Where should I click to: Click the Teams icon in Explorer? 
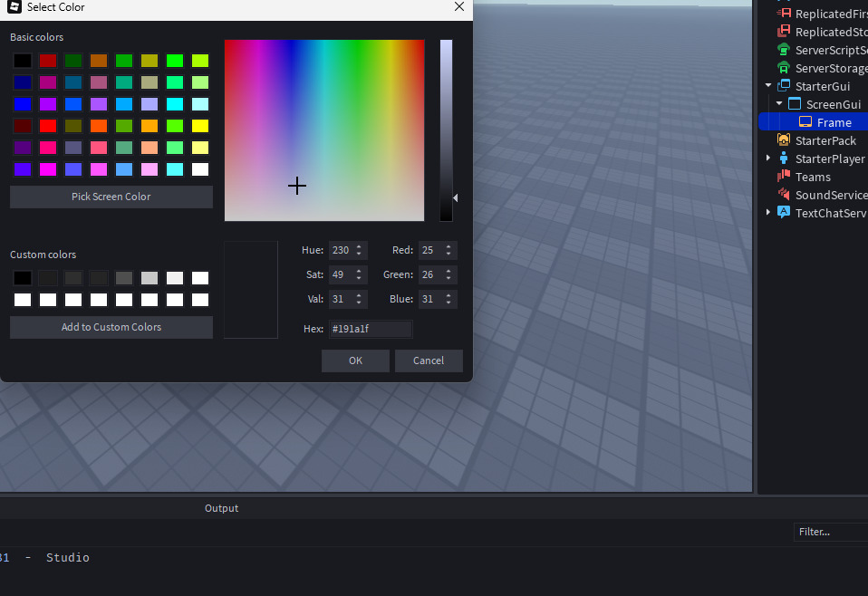(x=784, y=177)
